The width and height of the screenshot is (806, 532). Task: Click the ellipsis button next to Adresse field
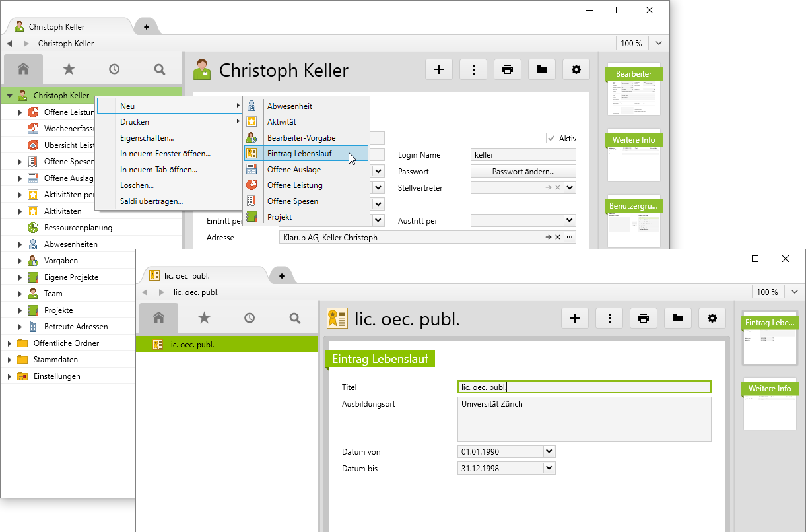coord(570,237)
